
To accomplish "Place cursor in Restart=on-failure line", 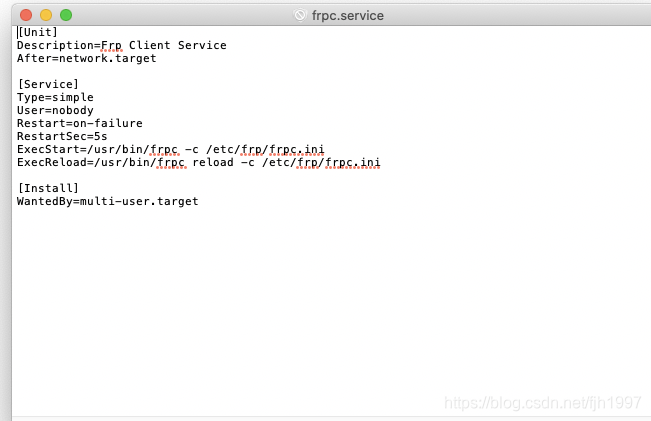I will (79, 123).
